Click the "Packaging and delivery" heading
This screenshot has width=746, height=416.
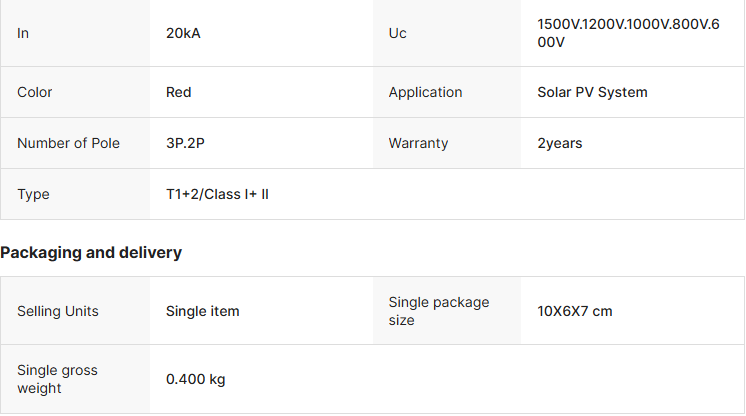click(91, 253)
